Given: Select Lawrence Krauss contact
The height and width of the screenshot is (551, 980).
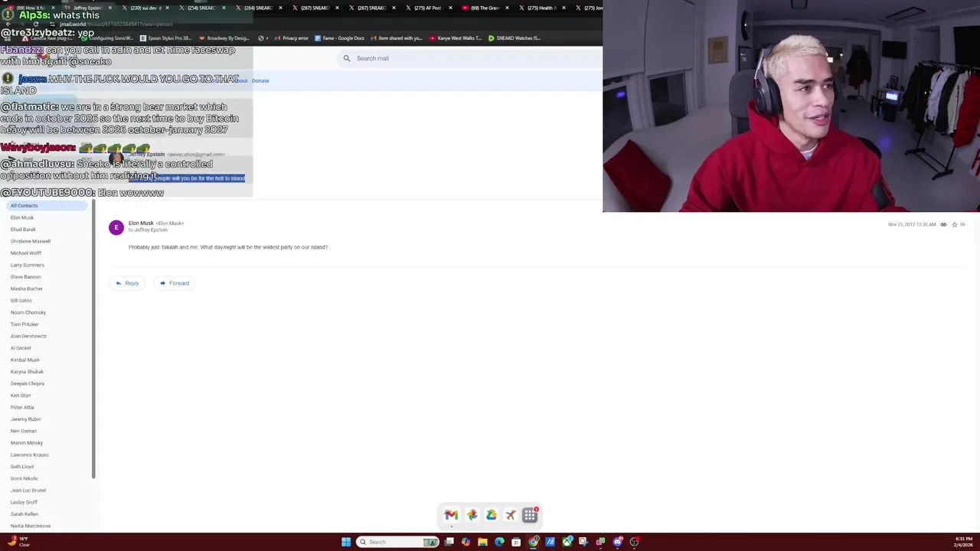Looking at the screenshot, I should point(30,455).
